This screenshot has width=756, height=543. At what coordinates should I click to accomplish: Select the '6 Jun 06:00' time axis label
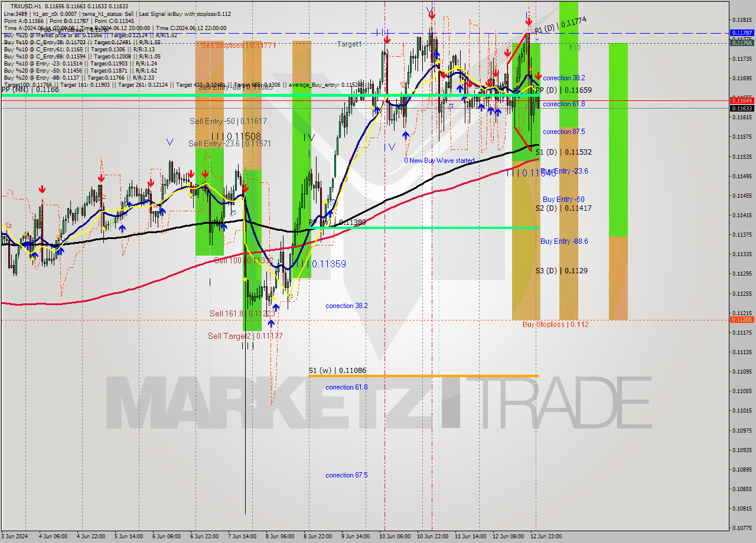[x=167, y=537]
